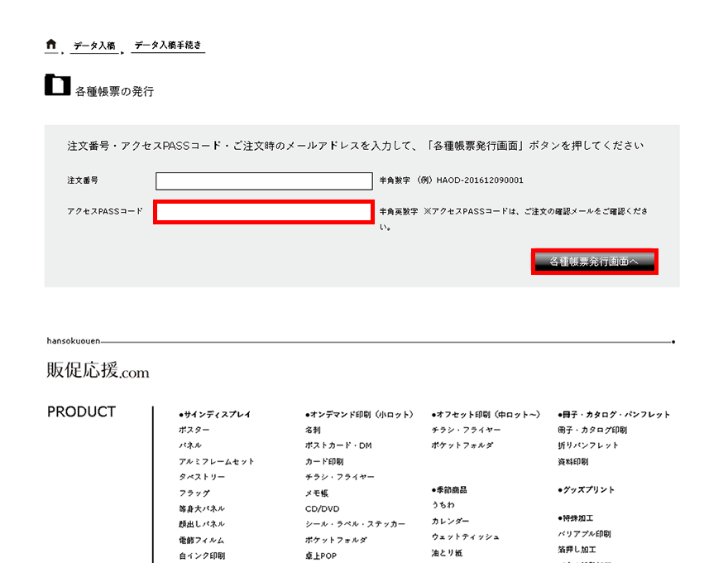Click the home icon in breadcrumb
728x563 pixels.
(x=51, y=45)
